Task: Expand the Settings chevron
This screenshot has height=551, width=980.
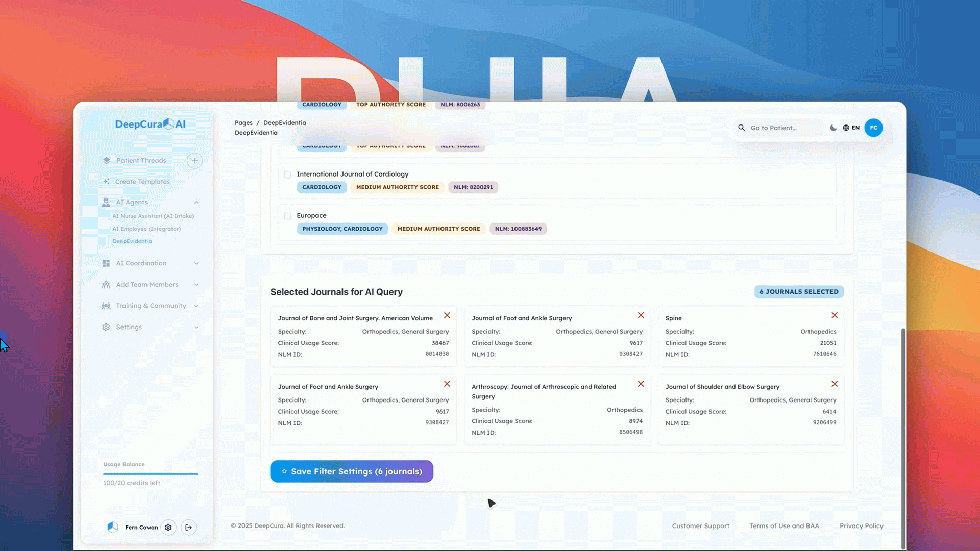Action: click(x=196, y=327)
